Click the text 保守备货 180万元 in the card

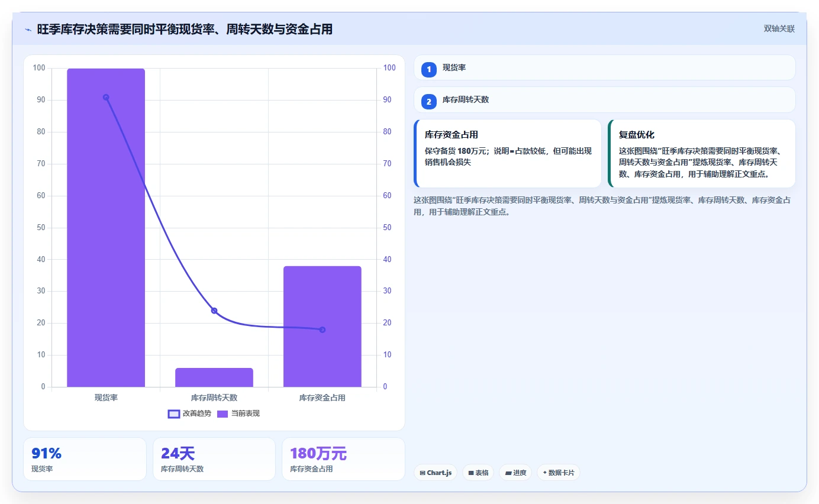tap(455, 151)
